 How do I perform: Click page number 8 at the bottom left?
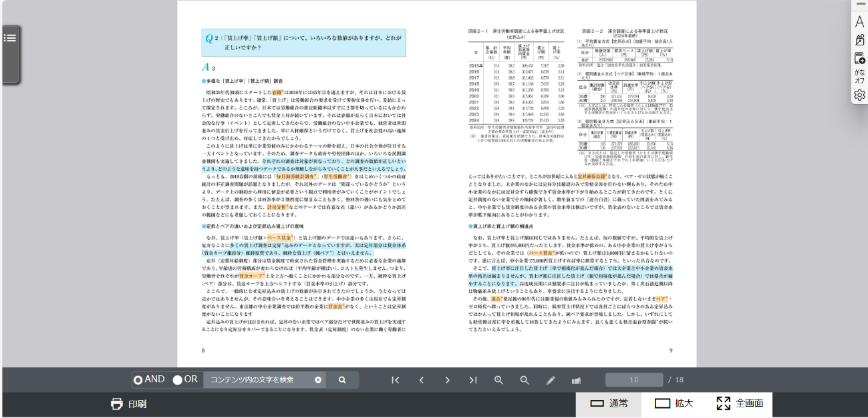tap(204, 350)
